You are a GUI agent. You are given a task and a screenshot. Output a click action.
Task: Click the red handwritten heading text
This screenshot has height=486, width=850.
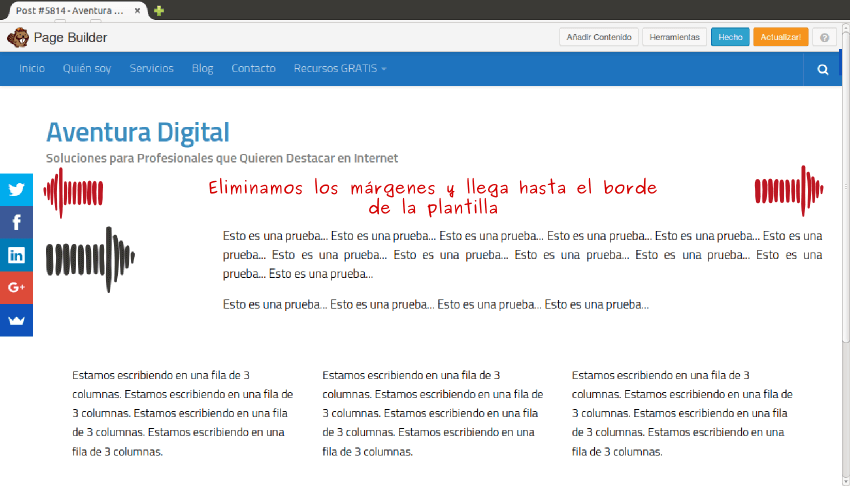[x=432, y=198]
